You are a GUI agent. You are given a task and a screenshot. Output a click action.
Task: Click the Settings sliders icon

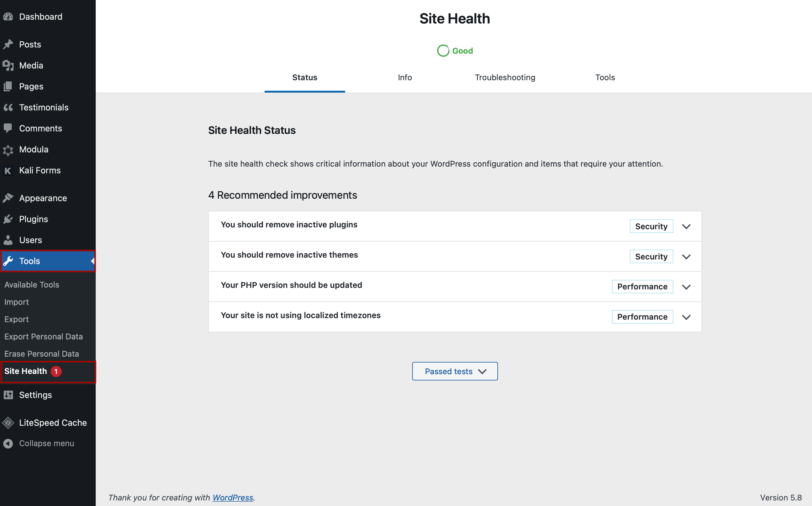tap(8, 395)
